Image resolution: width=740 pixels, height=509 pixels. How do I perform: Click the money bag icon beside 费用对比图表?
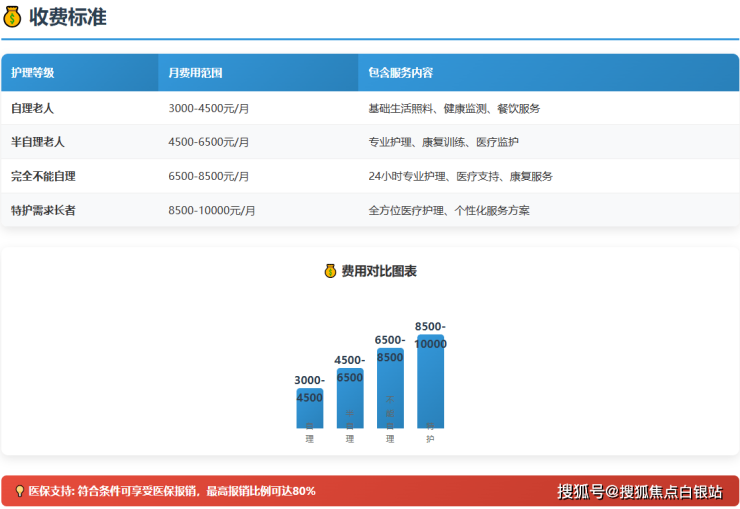coord(330,271)
